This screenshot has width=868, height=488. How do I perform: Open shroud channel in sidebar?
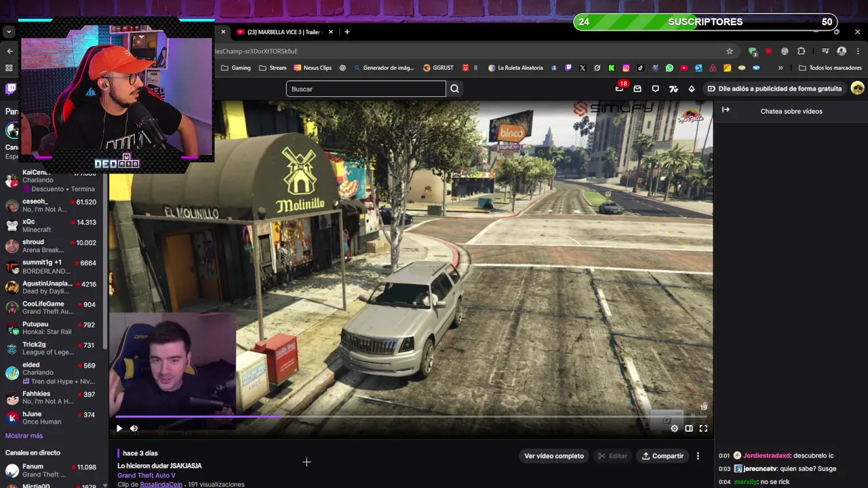click(53, 246)
